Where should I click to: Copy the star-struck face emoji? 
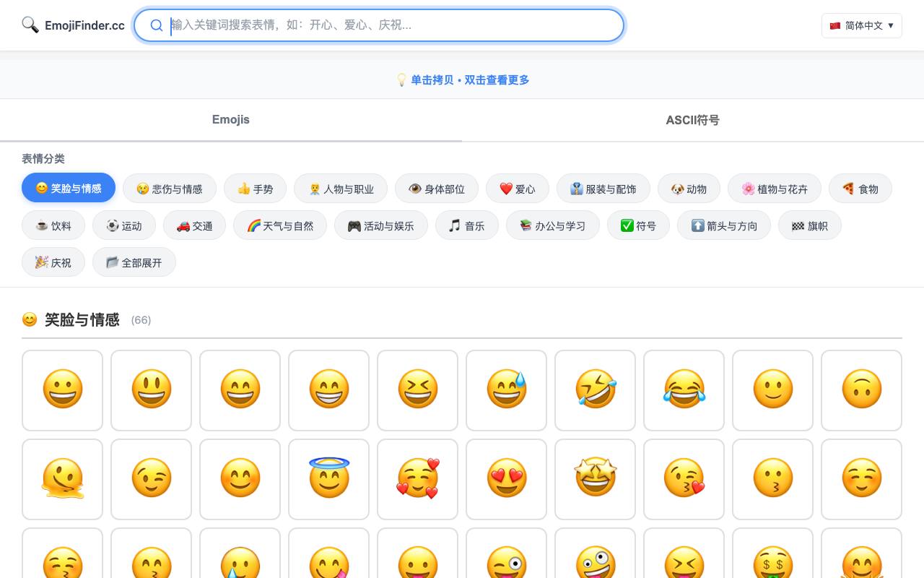595,479
